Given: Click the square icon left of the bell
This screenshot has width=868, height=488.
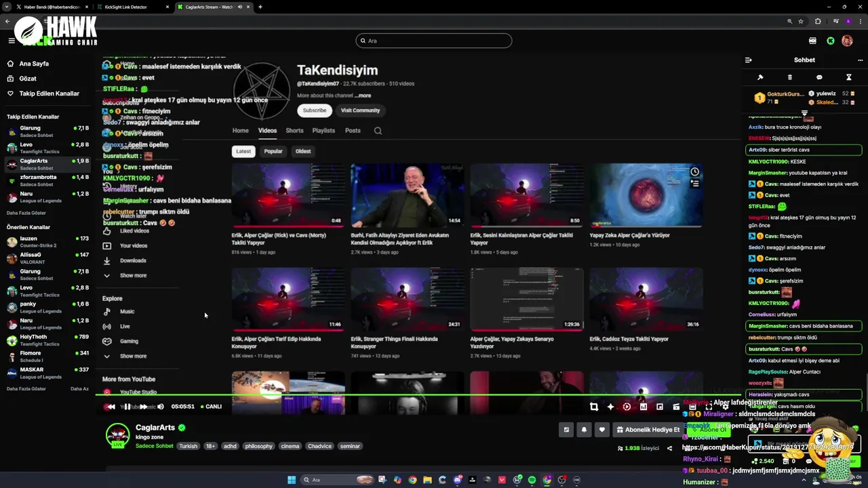Looking at the screenshot, I should pyautogui.click(x=566, y=430).
